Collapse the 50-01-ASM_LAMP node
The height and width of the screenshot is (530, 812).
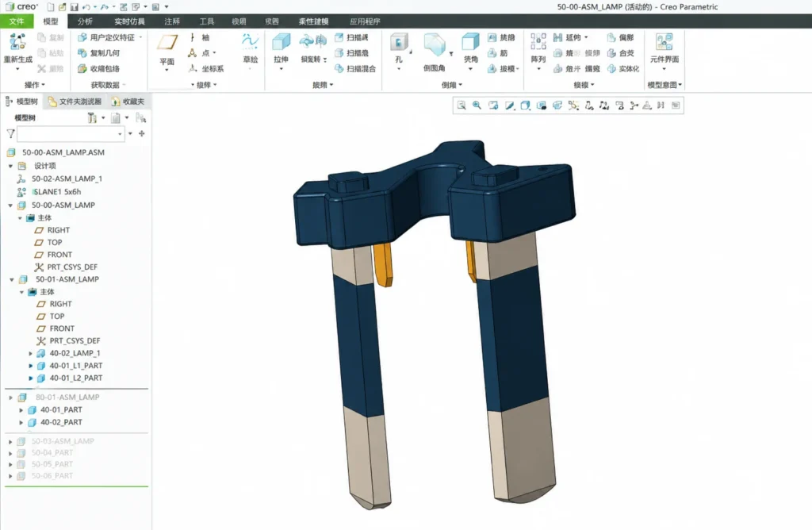(11, 280)
